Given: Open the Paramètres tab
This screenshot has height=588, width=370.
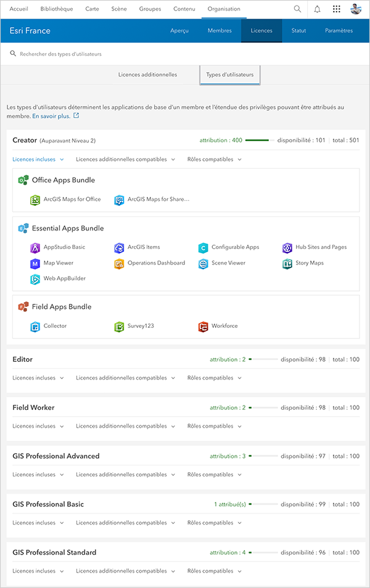Looking at the screenshot, I should click(x=339, y=31).
